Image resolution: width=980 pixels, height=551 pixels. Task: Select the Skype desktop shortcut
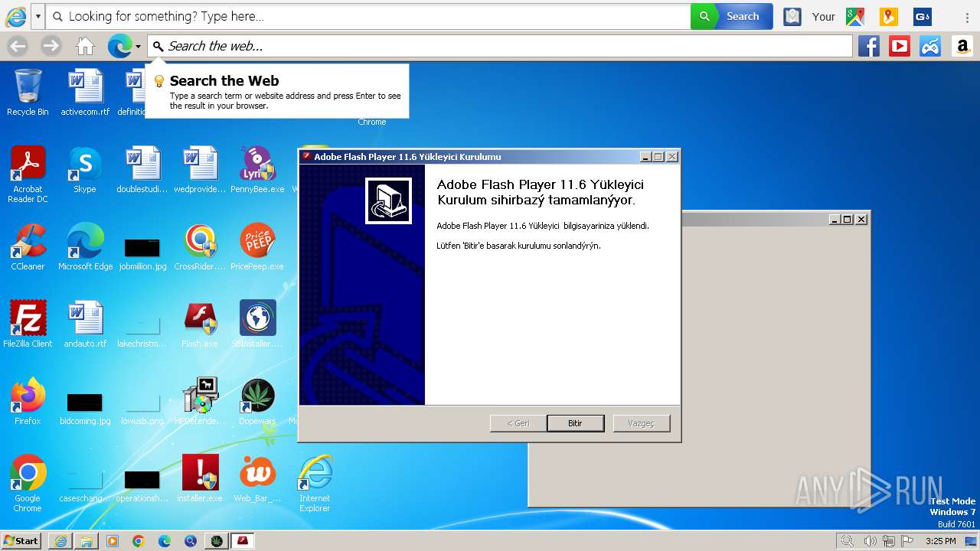[85, 170]
